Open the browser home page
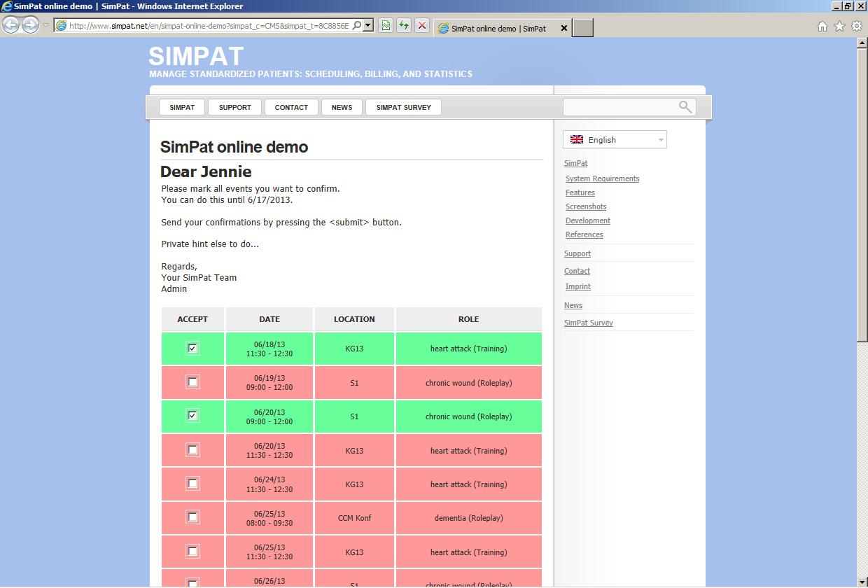The height and width of the screenshot is (588, 868). pos(823,24)
